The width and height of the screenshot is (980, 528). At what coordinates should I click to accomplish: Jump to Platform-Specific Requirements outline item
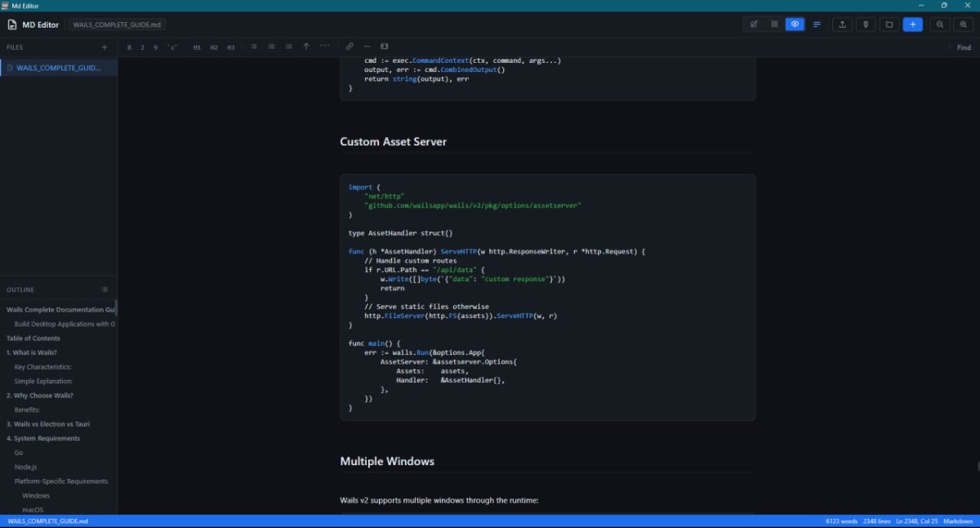click(x=60, y=481)
